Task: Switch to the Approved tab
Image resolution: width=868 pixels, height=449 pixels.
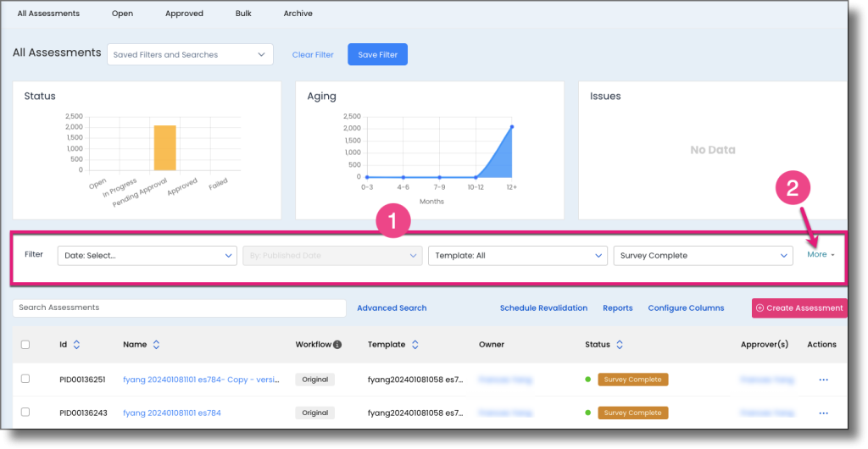Action: (x=184, y=14)
